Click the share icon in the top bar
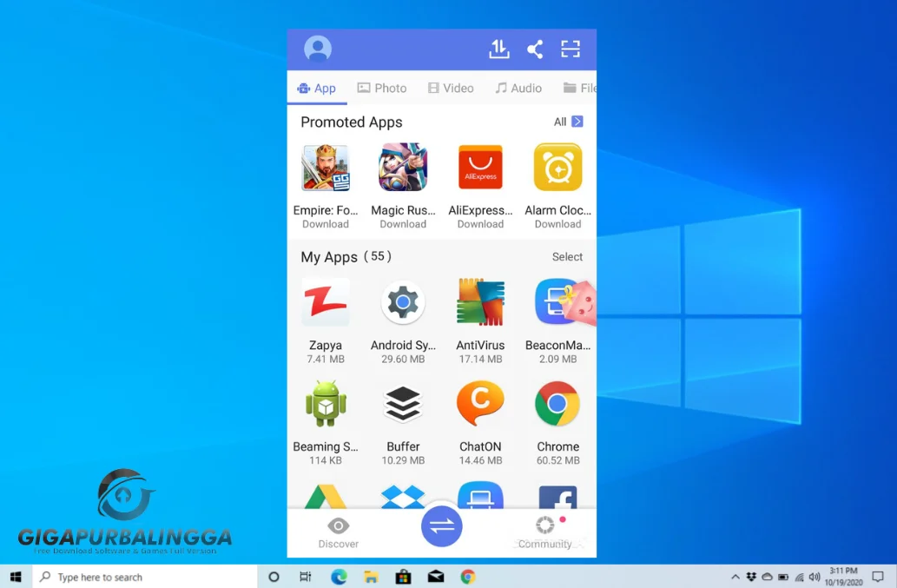 tap(535, 50)
